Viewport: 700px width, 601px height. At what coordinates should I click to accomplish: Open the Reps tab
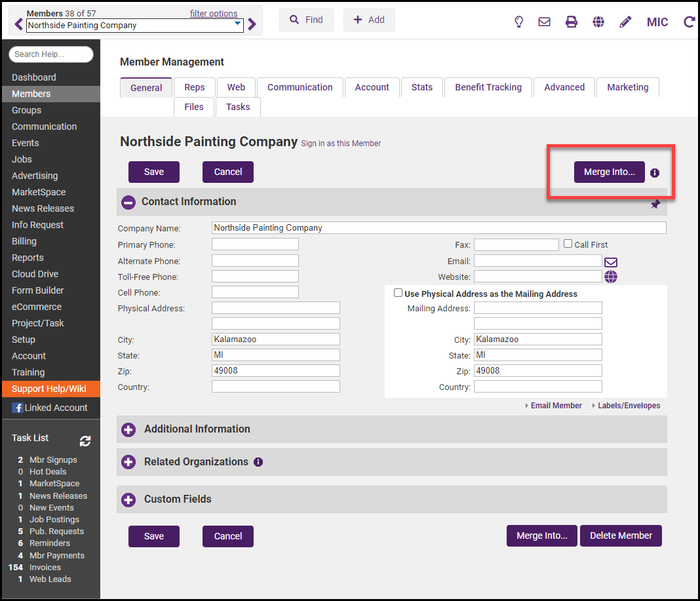click(195, 87)
